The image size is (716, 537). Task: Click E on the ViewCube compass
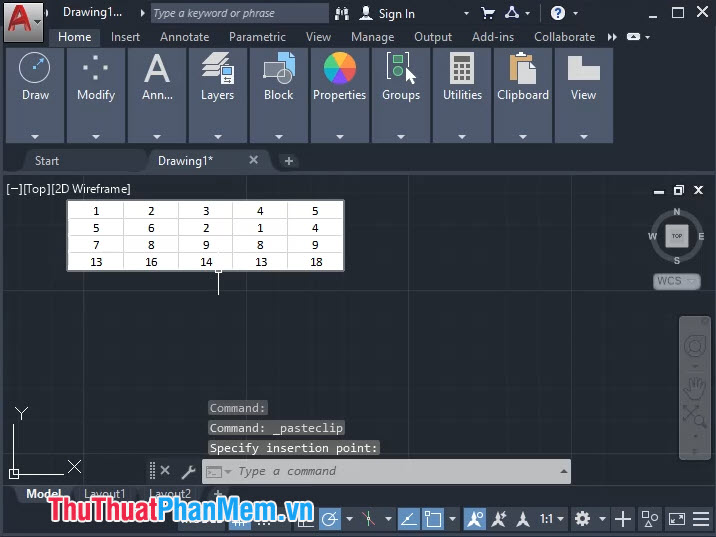[x=701, y=236]
